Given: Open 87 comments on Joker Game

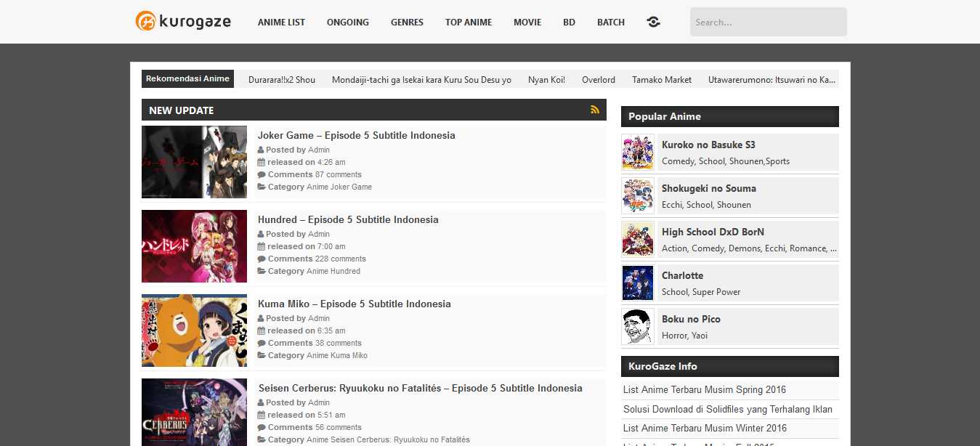Looking at the screenshot, I should click(339, 174).
